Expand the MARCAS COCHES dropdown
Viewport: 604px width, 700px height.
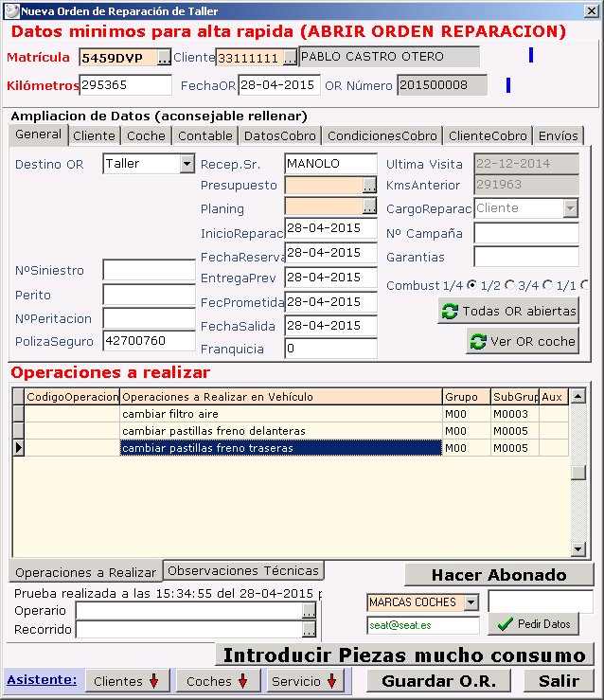coord(471,602)
